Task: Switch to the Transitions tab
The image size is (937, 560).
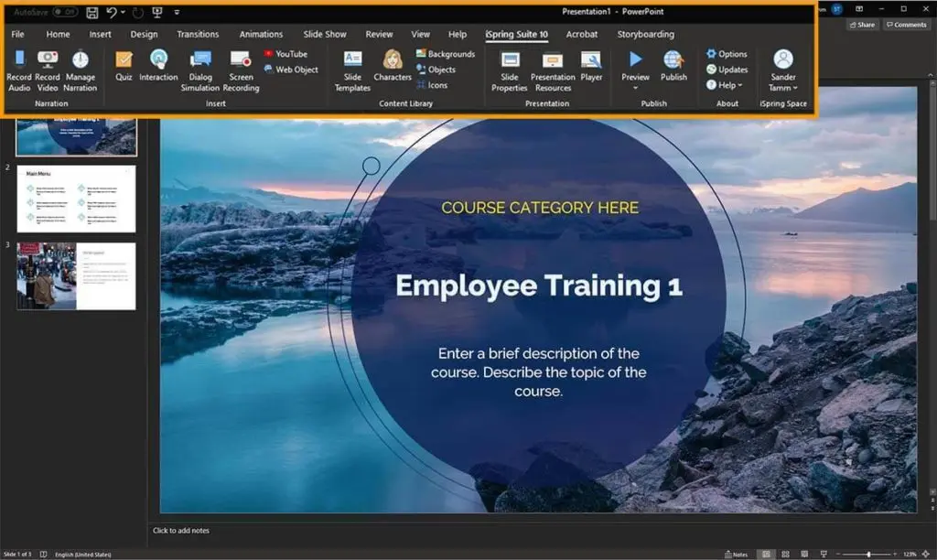Action: pyautogui.click(x=198, y=34)
